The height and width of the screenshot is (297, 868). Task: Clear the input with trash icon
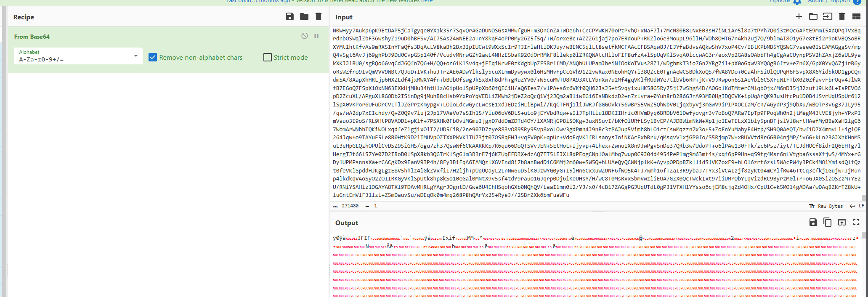pos(842,16)
